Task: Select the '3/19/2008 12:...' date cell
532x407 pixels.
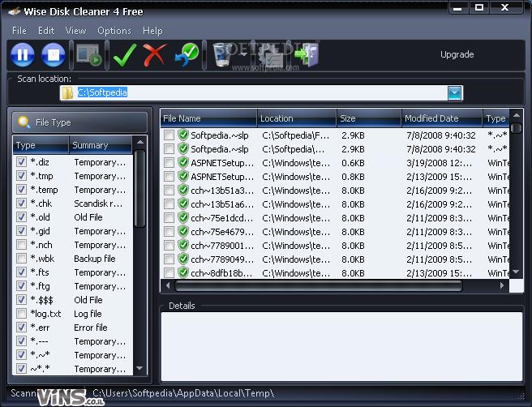Action: 439,163
